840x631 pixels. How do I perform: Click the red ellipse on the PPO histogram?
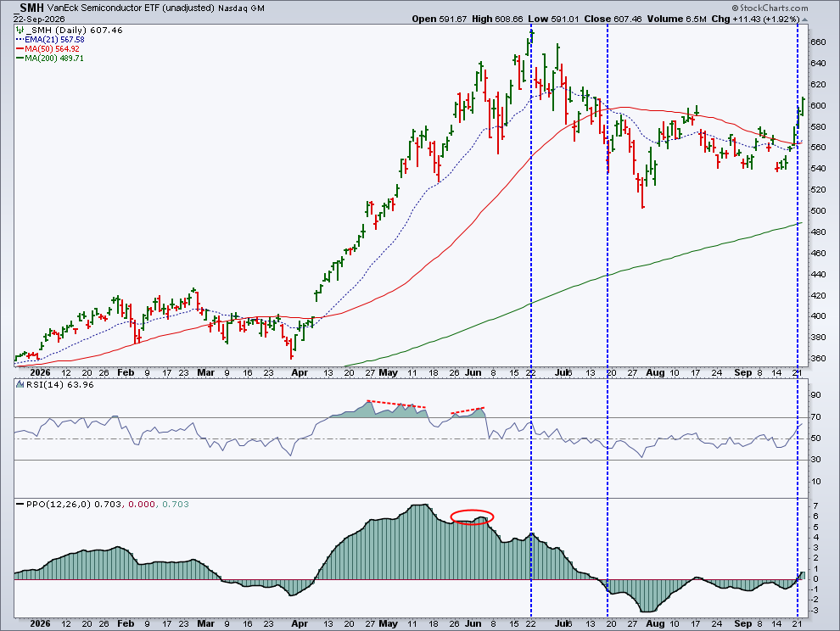(x=472, y=517)
